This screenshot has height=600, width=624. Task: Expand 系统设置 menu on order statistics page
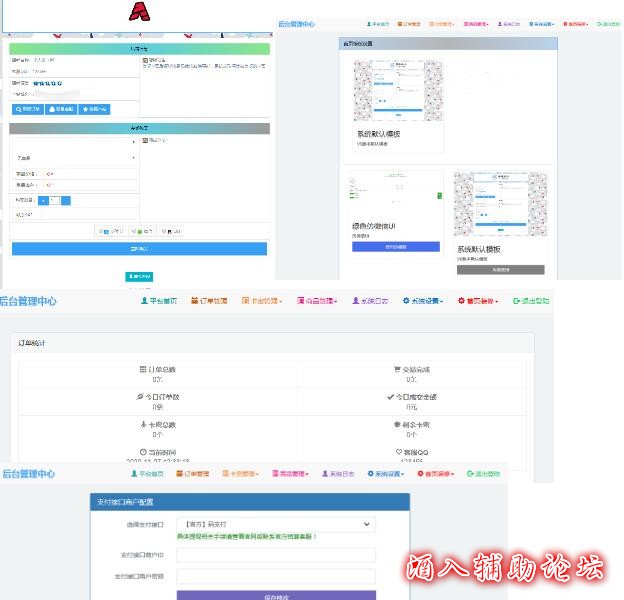pyautogui.click(x=423, y=301)
